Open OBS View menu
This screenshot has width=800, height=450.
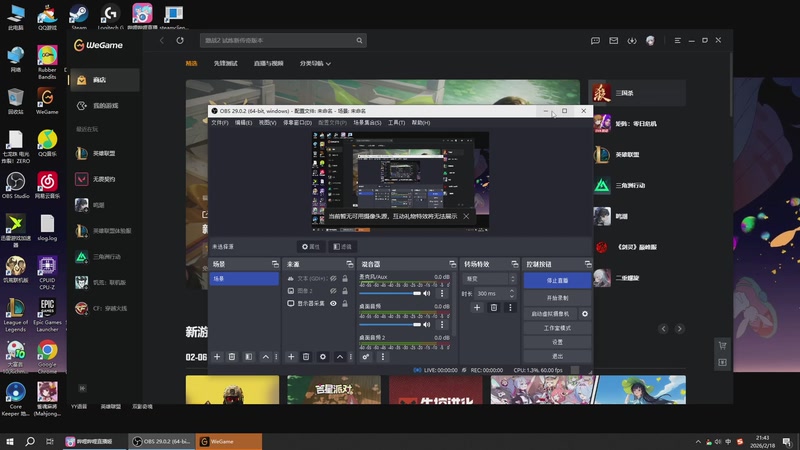click(x=267, y=122)
